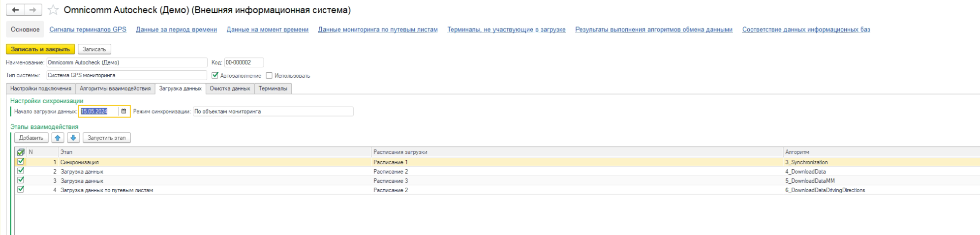Uncheck the stage 3 Загрузка данных checkbox
Screen dimensions: 980x235
[x=21, y=180]
